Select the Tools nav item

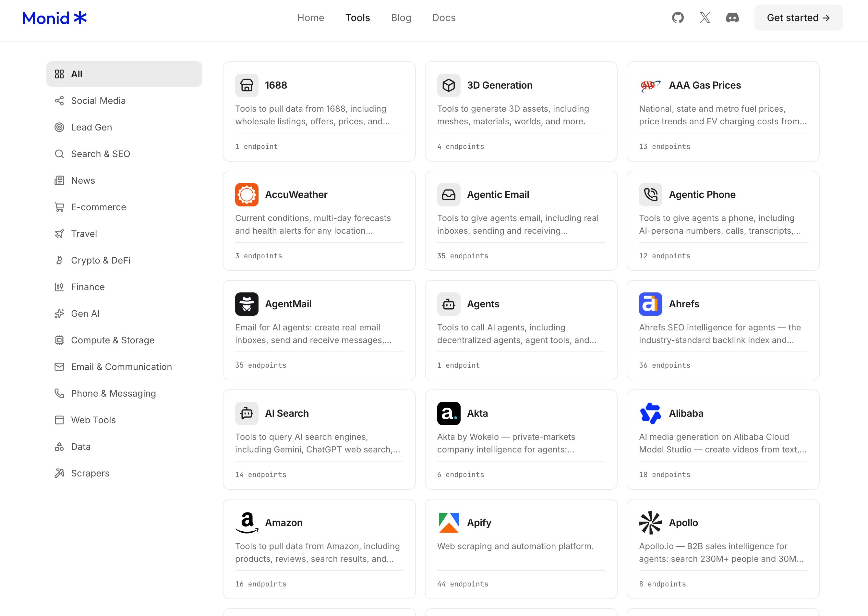tap(357, 18)
